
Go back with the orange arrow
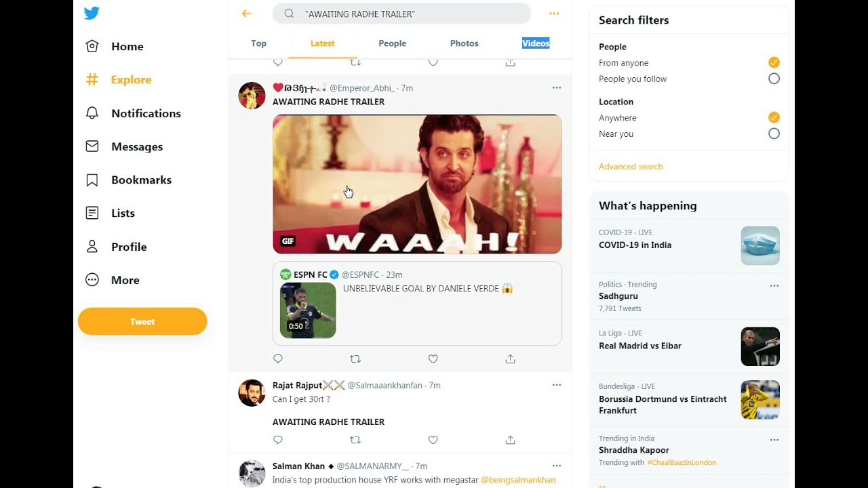pyautogui.click(x=247, y=14)
